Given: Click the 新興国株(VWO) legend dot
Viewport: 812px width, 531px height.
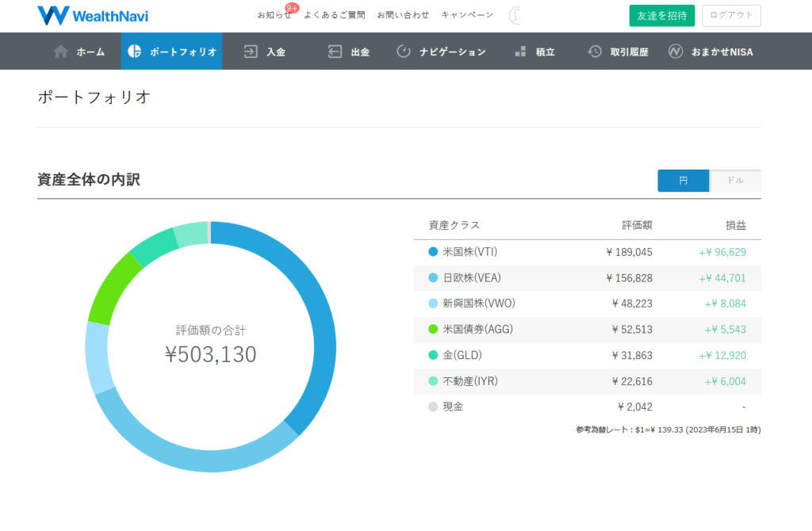Looking at the screenshot, I should click(433, 304).
